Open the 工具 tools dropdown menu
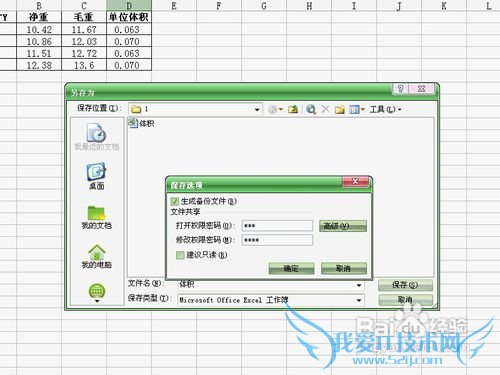Screen dimensions: 500x375 coord(385,109)
